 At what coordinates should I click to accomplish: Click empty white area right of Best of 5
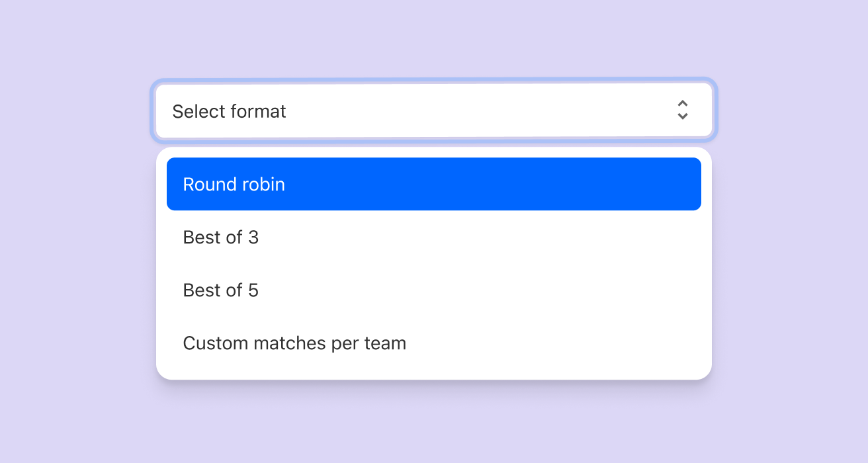480,290
